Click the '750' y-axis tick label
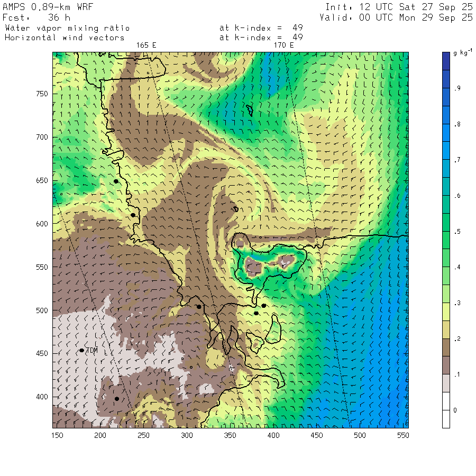 42,94
